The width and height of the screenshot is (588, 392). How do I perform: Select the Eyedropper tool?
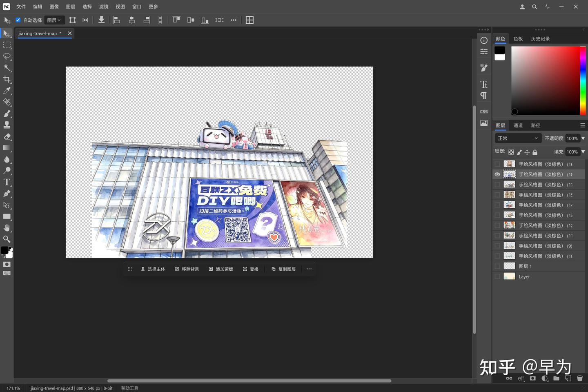pos(7,91)
